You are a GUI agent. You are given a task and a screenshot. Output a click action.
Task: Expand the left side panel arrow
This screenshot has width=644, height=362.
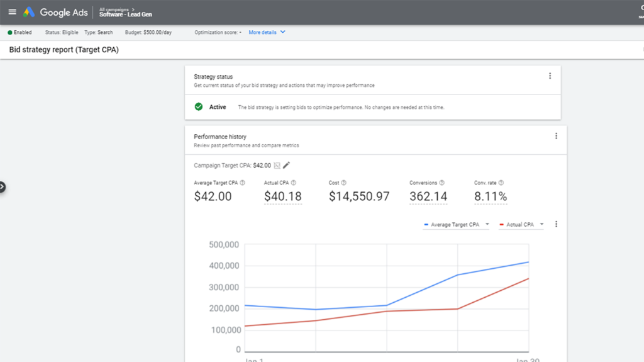click(2, 186)
